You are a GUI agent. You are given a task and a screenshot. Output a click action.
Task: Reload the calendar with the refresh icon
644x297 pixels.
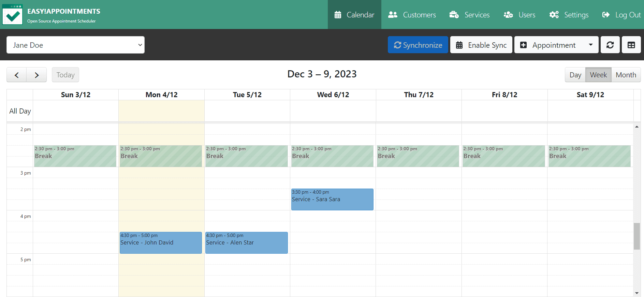click(x=610, y=45)
